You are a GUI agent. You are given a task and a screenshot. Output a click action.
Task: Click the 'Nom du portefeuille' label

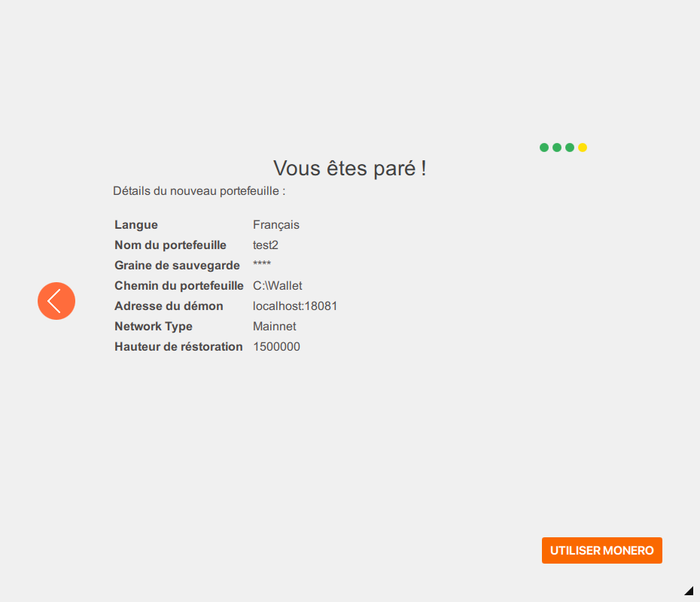tap(171, 245)
